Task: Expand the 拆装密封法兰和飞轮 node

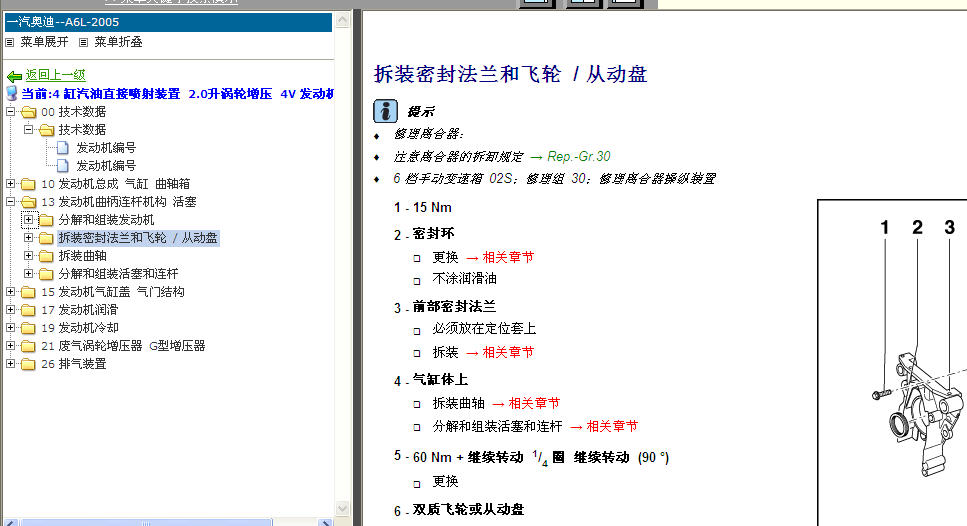Action: point(28,237)
